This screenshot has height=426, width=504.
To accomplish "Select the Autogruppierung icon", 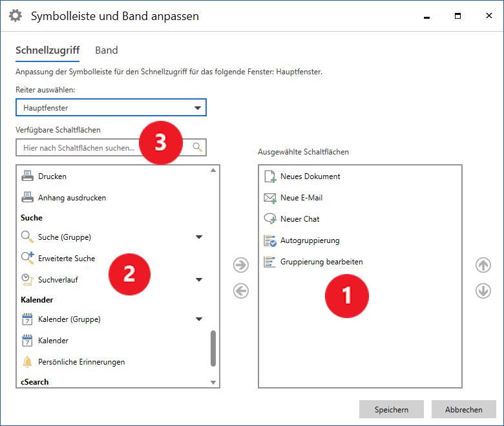I will pyautogui.click(x=270, y=240).
